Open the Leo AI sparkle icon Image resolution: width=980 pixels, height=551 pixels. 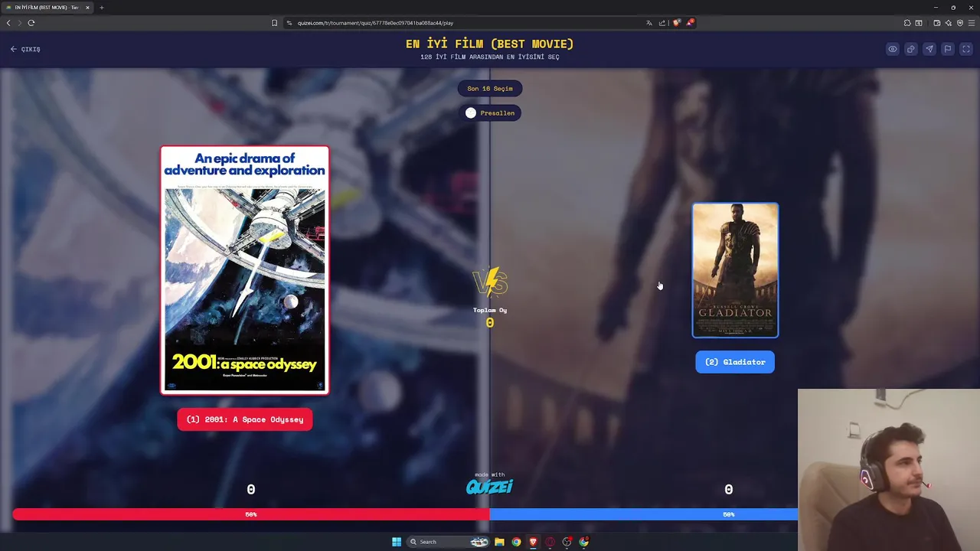tap(949, 23)
